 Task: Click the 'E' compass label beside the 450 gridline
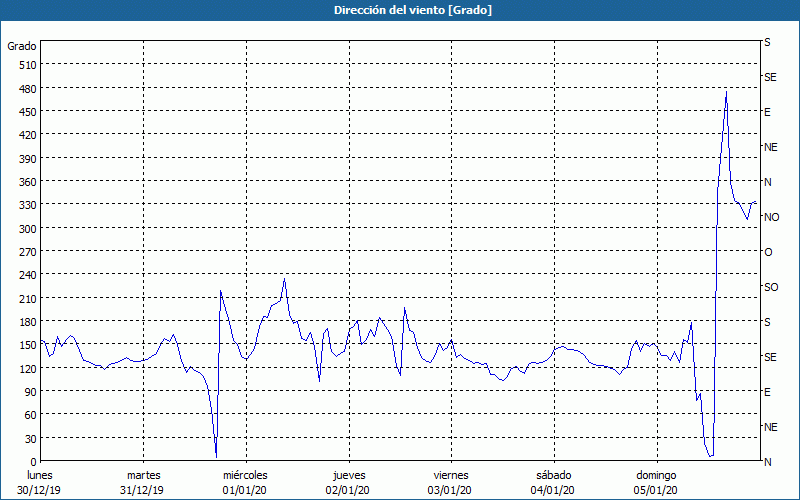pyautogui.click(x=767, y=112)
